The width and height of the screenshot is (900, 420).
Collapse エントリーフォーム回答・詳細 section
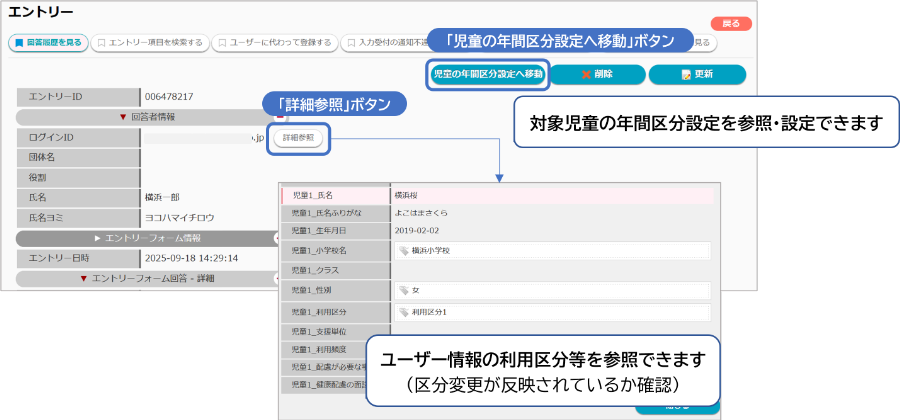(146, 278)
